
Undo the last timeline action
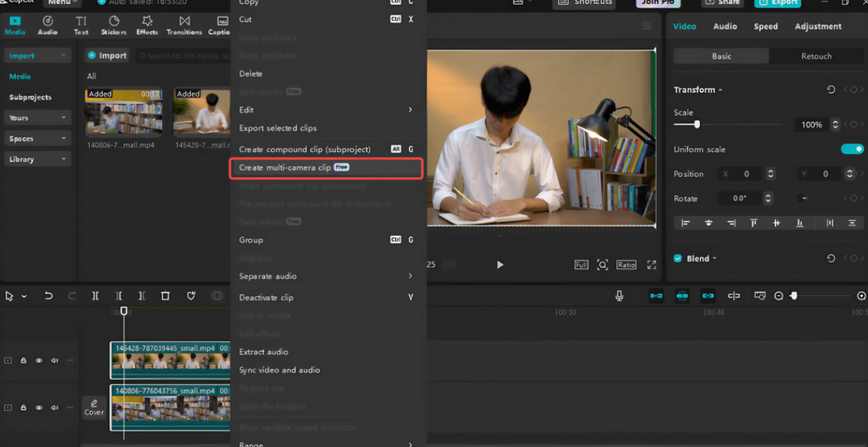pyautogui.click(x=48, y=296)
